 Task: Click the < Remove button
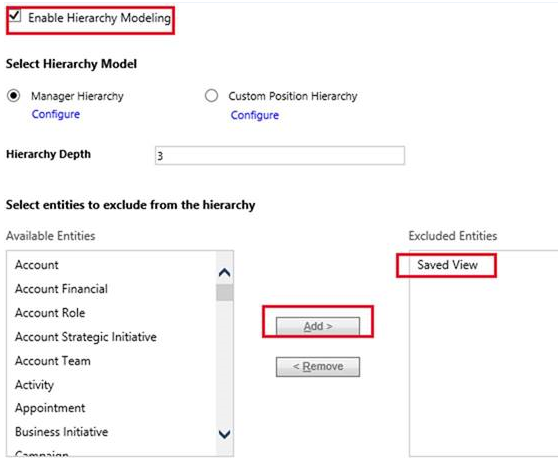coord(318,366)
